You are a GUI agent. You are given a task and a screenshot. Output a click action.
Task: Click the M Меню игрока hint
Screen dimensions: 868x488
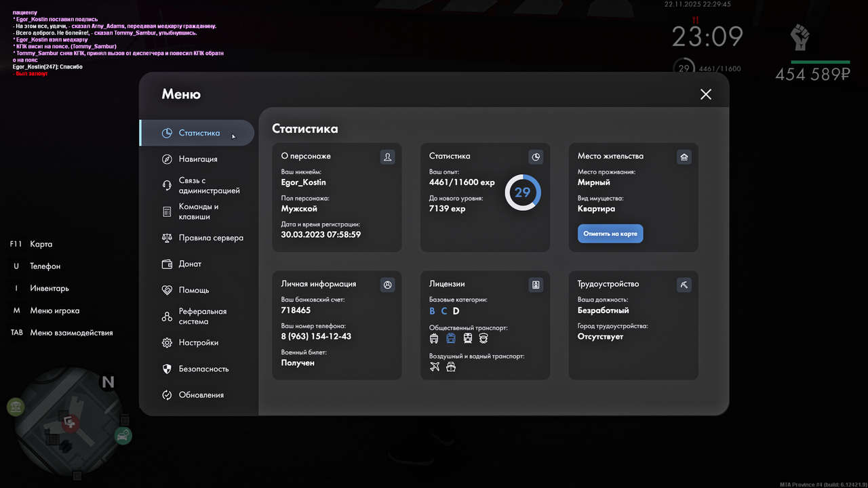coord(46,310)
